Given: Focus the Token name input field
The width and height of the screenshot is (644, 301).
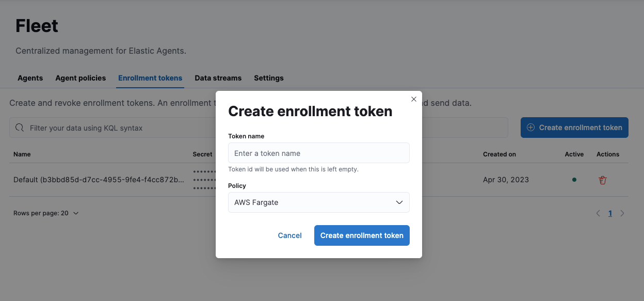Looking at the screenshot, I should pos(318,153).
